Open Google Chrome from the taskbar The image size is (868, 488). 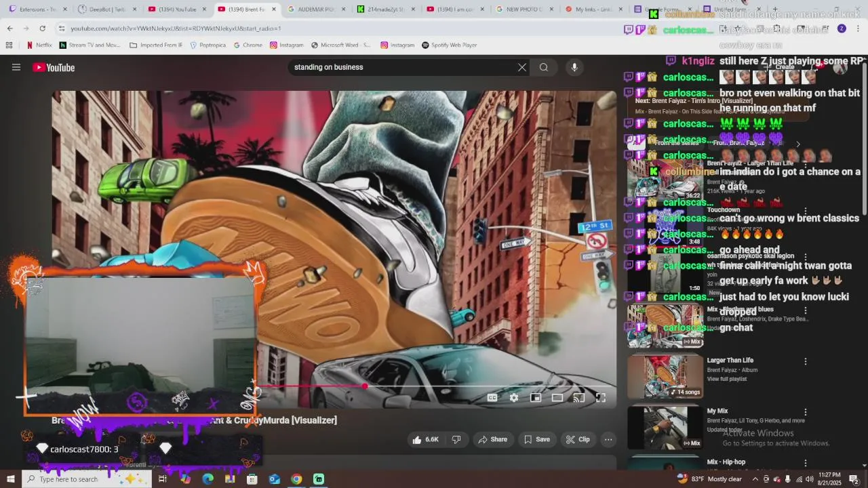click(296, 479)
